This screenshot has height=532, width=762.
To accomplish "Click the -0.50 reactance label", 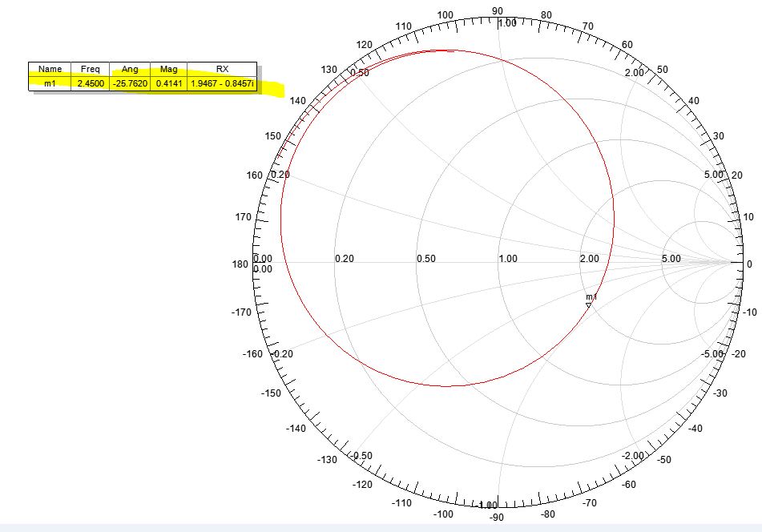I will tap(361, 455).
